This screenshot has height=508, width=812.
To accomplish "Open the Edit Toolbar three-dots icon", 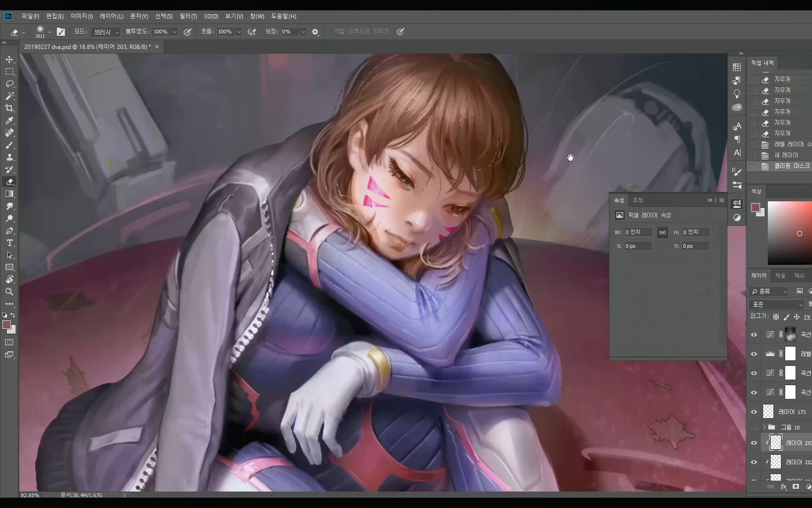I will point(9,304).
